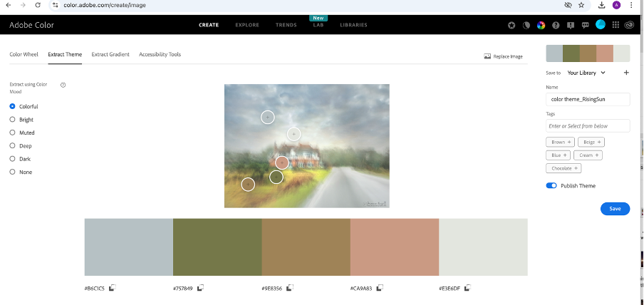Select the Muted color mood
644x305 pixels.
pos(13,133)
